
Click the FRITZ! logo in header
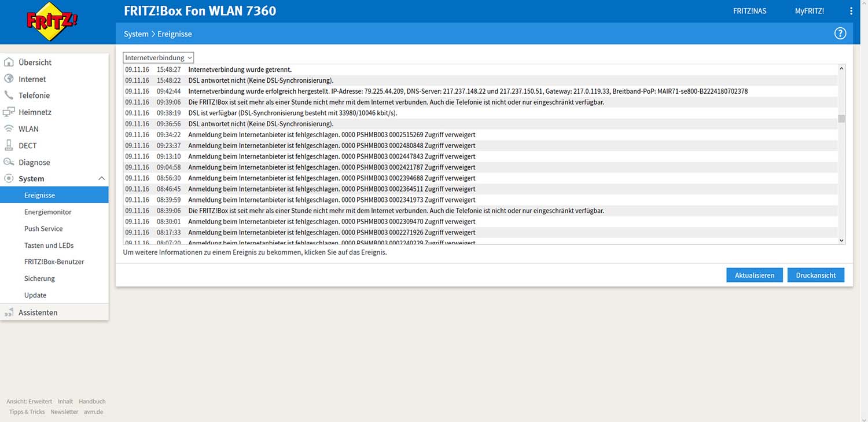click(x=52, y=21)
